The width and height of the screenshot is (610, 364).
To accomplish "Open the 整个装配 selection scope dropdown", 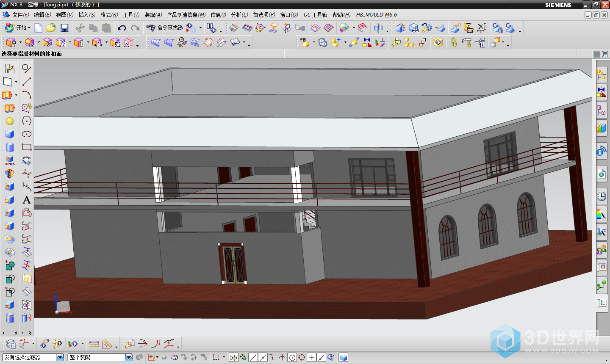I will (100, 357).
